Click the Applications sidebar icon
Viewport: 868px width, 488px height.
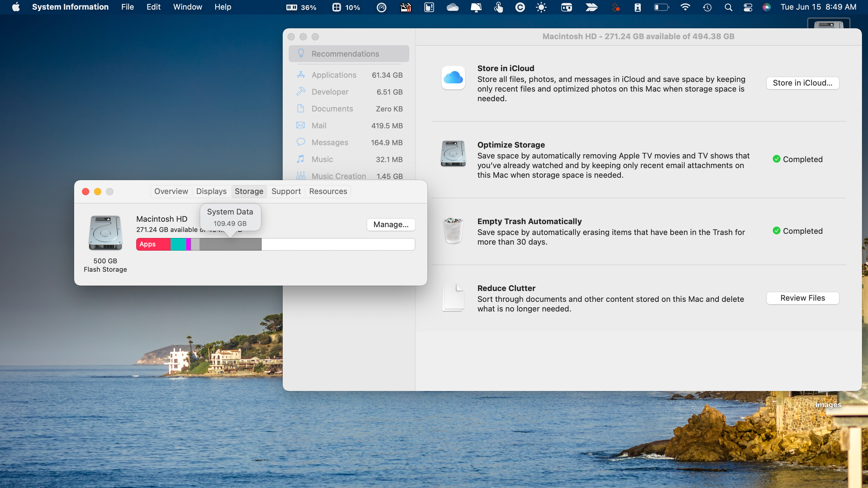click(300, 75)
